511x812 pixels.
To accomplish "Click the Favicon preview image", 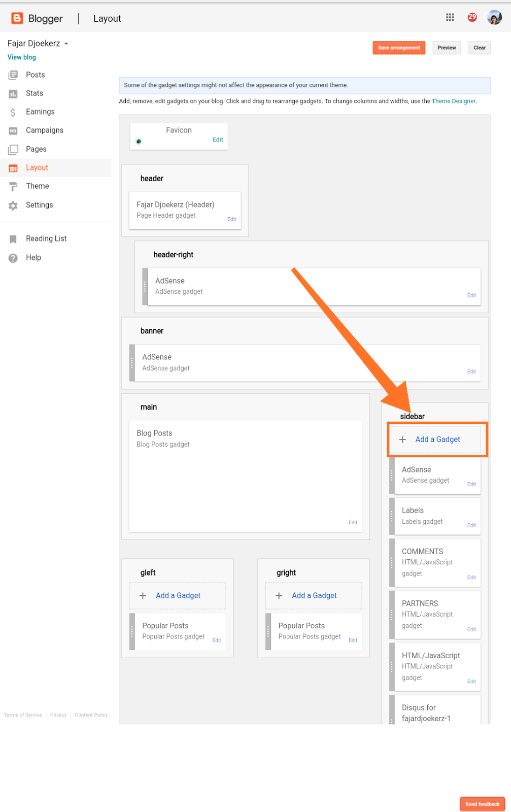I will (x=139, y=141).
